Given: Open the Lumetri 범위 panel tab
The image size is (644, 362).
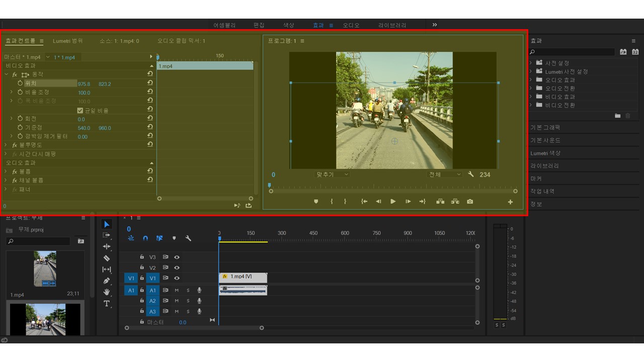Looking at the screenshot, I should tap(68, 41).
